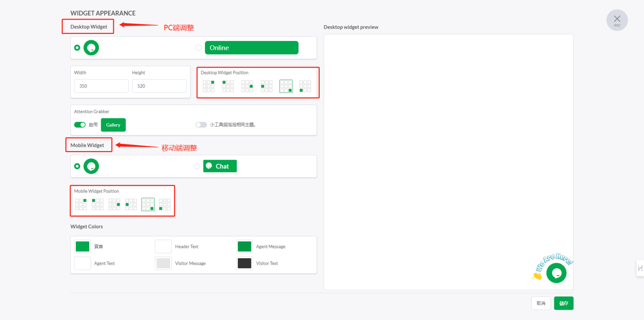This screenshot has height=320, width=644.
Task: Set mobile widget position to bottom-left
Action: tap(164, 204)
